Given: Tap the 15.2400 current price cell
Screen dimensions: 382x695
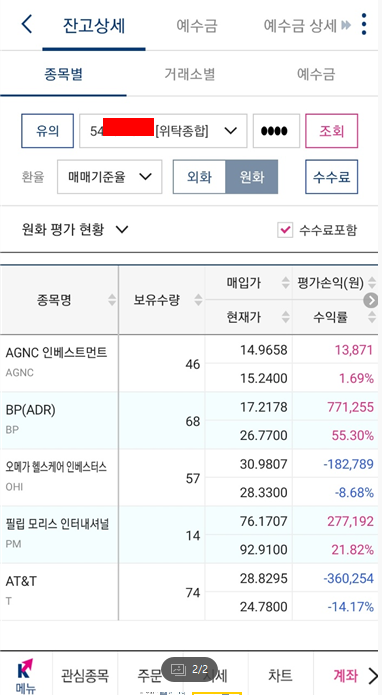Looking at the screenshot, I should [x=264, y=378].
